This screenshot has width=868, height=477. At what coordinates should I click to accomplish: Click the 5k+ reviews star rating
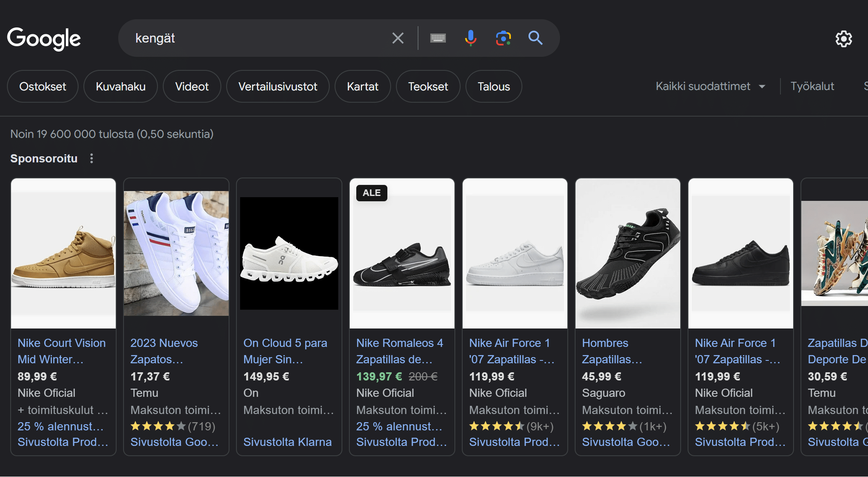(737, 426)
